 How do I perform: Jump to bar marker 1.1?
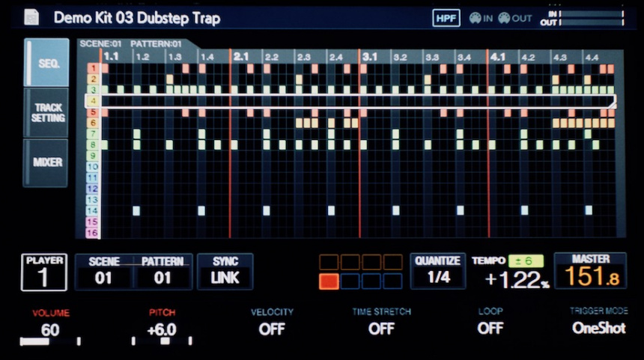pos(111,56)
